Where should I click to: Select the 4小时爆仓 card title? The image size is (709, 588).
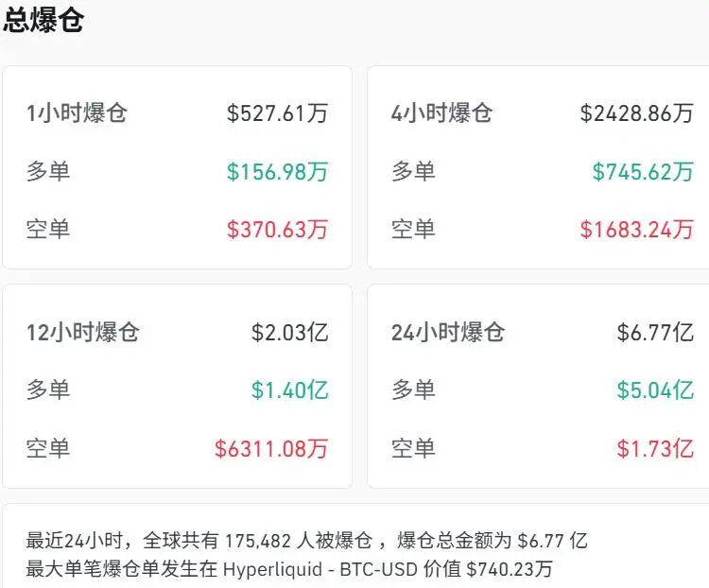coord(441,113)
